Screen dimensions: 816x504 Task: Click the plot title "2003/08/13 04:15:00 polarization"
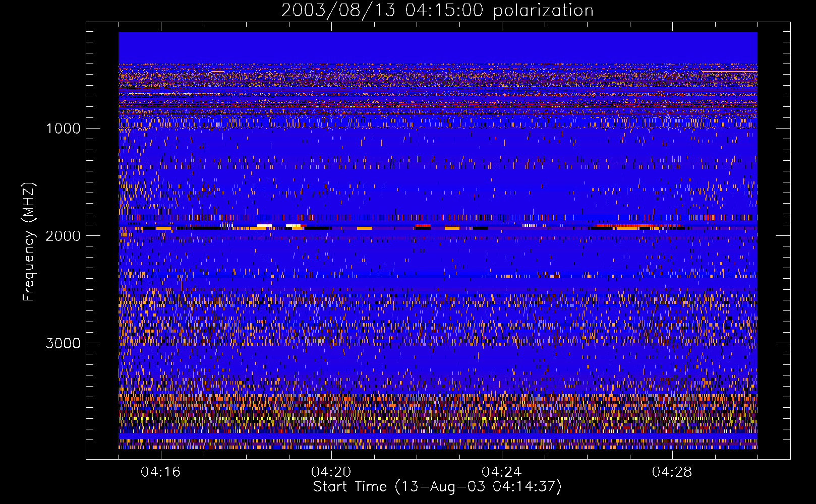437,11
